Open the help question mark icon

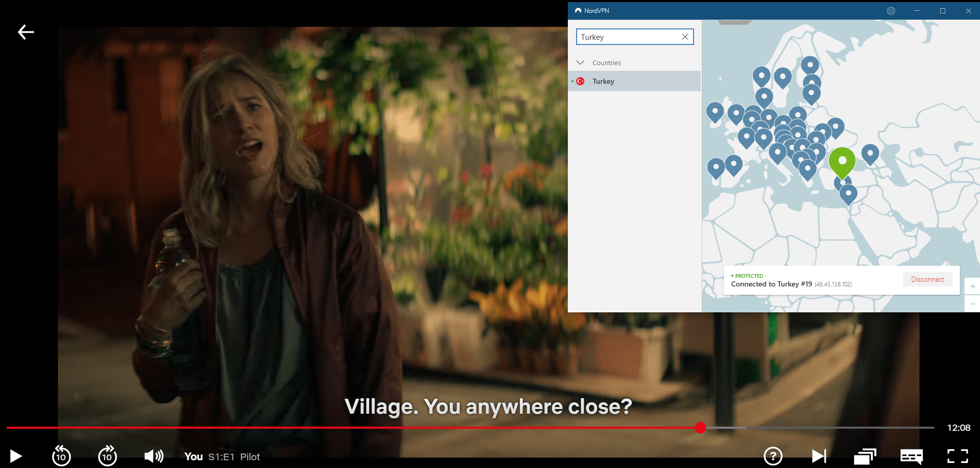[773, 456]
